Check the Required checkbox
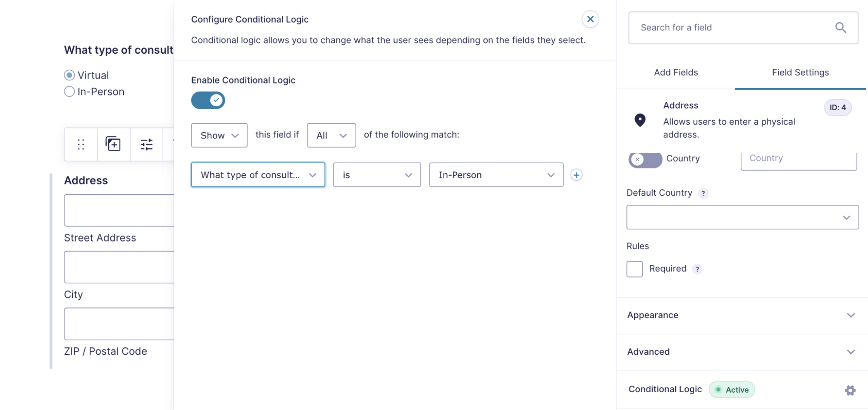The height and width of the screenshot is (410, 868). point(634,269)
